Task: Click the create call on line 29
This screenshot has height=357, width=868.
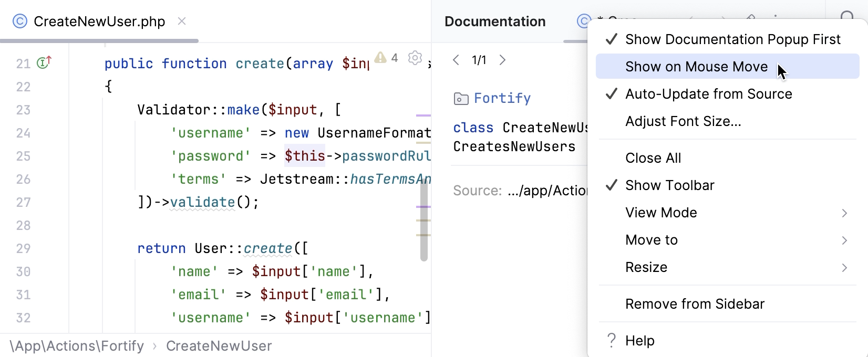Action: (268, 248)
